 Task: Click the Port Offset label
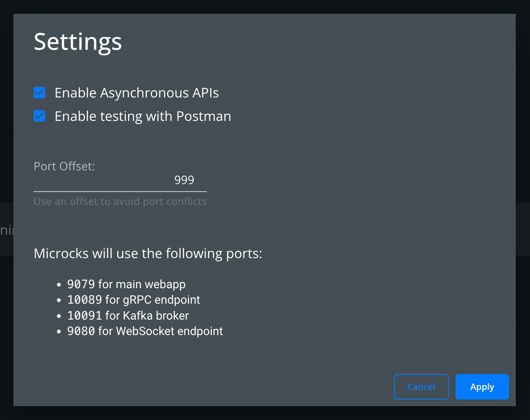pos(64,166)
